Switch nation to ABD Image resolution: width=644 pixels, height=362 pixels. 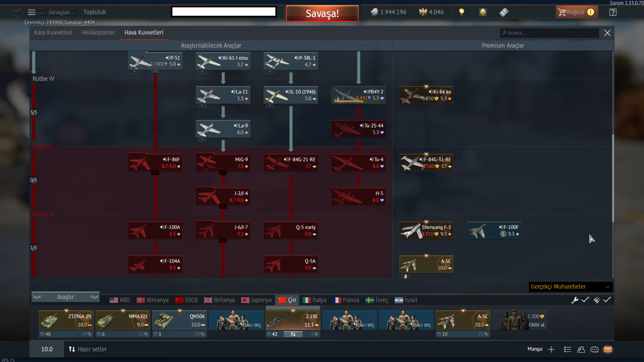click(x=120, y=300)
